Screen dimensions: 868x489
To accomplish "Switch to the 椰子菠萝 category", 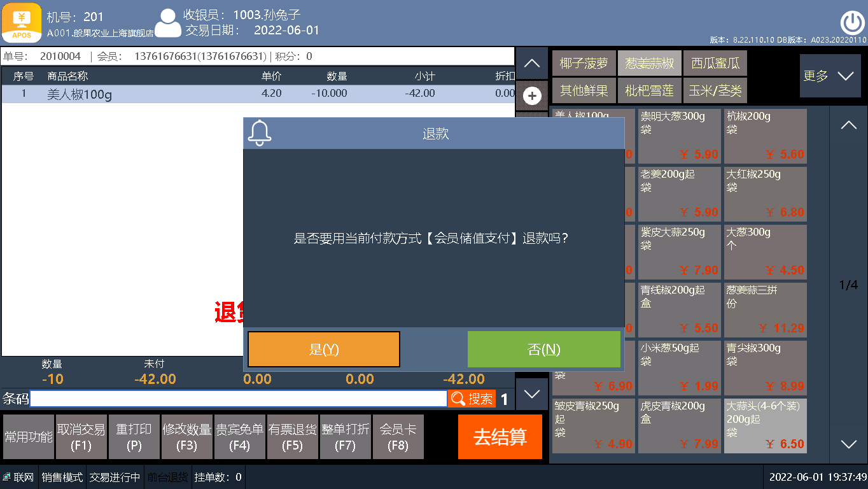I will click(x=584, y=64).
